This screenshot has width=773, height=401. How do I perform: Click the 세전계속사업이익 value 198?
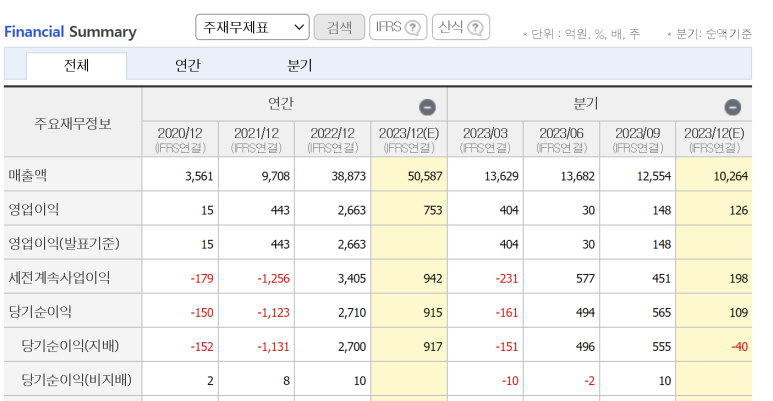click(x=738, y=278)
